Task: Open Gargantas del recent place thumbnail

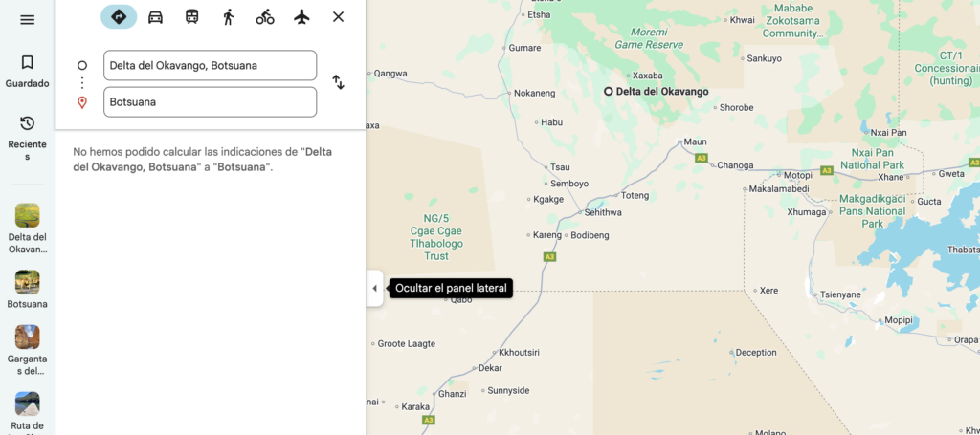Action: [x=27, y=337]
